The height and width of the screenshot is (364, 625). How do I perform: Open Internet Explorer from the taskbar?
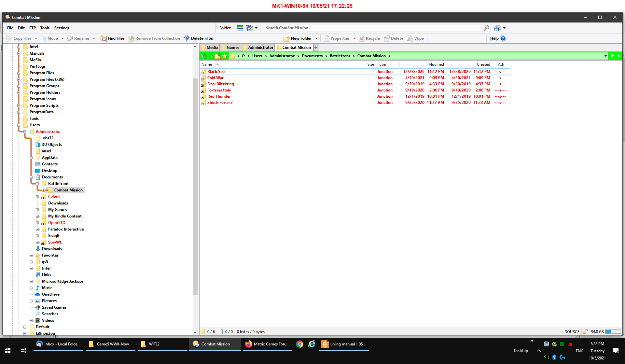click(x=312, y=344)
